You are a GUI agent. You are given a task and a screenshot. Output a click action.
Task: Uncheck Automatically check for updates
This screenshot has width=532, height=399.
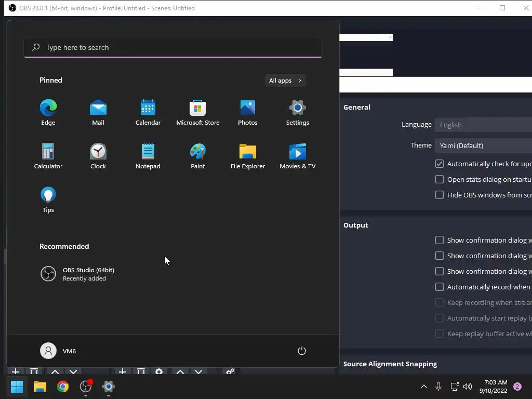coord(440,164)
